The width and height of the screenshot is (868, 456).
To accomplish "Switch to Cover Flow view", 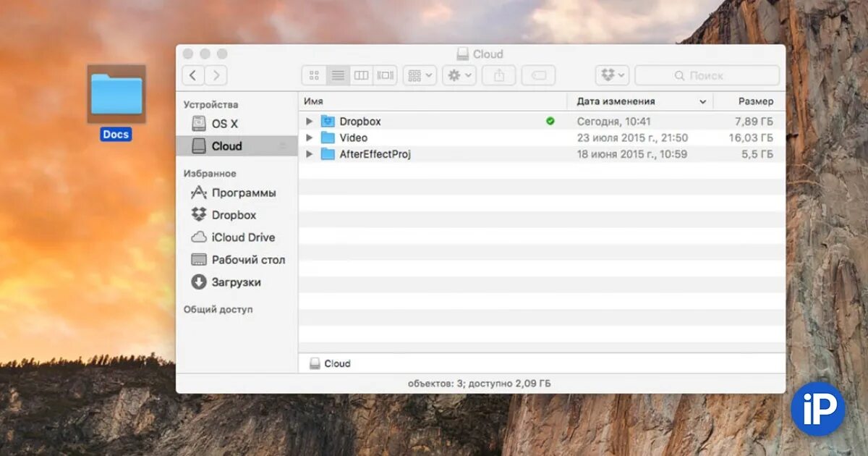I will (386, 75).
